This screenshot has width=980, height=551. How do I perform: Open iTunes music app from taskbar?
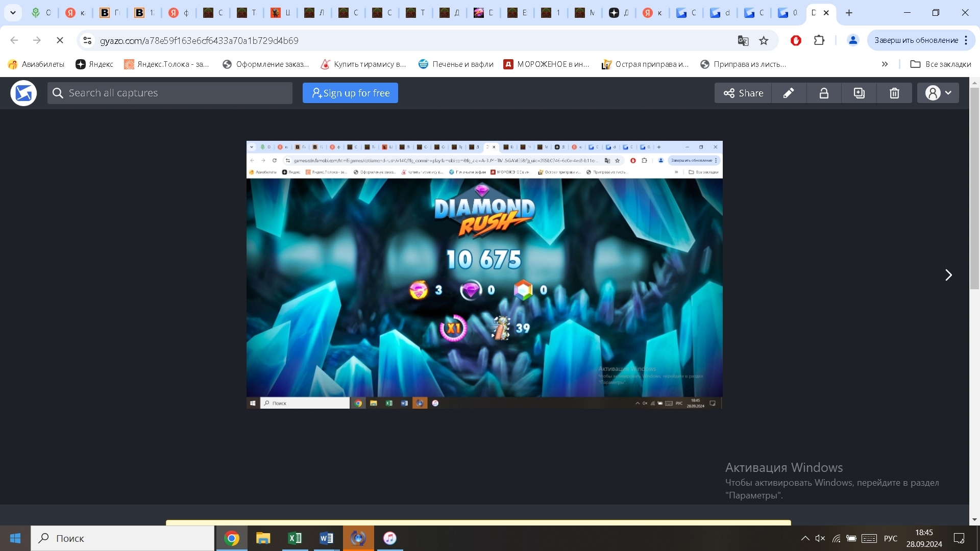tap(390, 538)
